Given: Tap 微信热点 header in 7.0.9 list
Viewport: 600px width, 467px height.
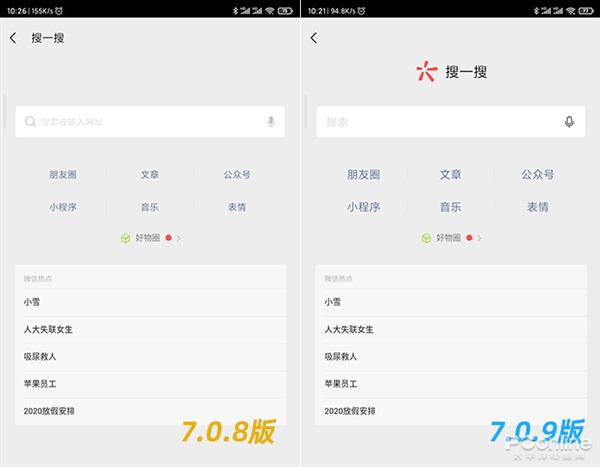Looking at the screenshot, I should tap(339, 278).
